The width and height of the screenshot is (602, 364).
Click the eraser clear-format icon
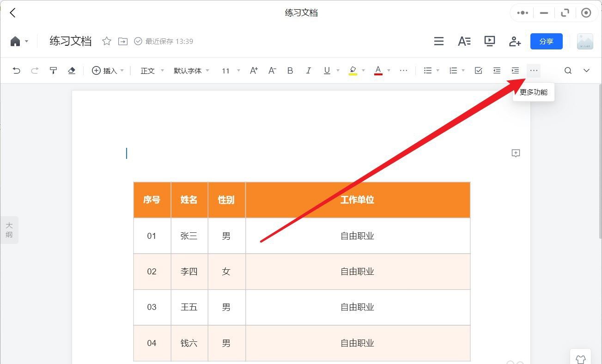72,71
